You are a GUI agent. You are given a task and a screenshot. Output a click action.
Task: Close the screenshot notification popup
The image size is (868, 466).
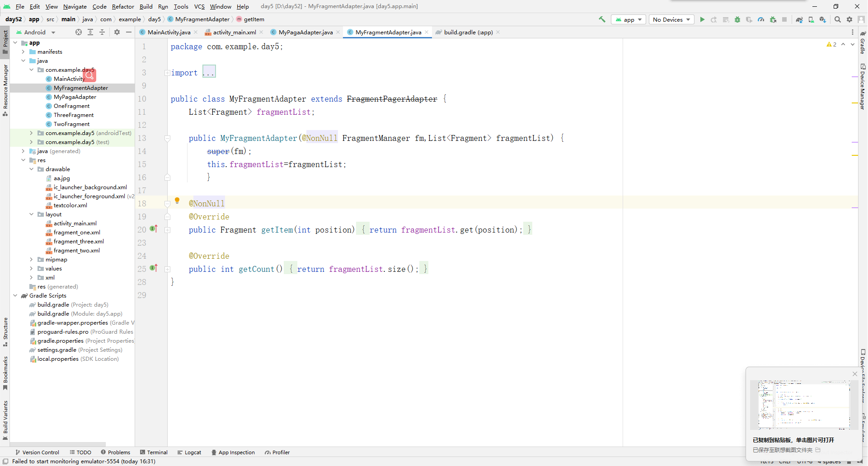(855, 374)
